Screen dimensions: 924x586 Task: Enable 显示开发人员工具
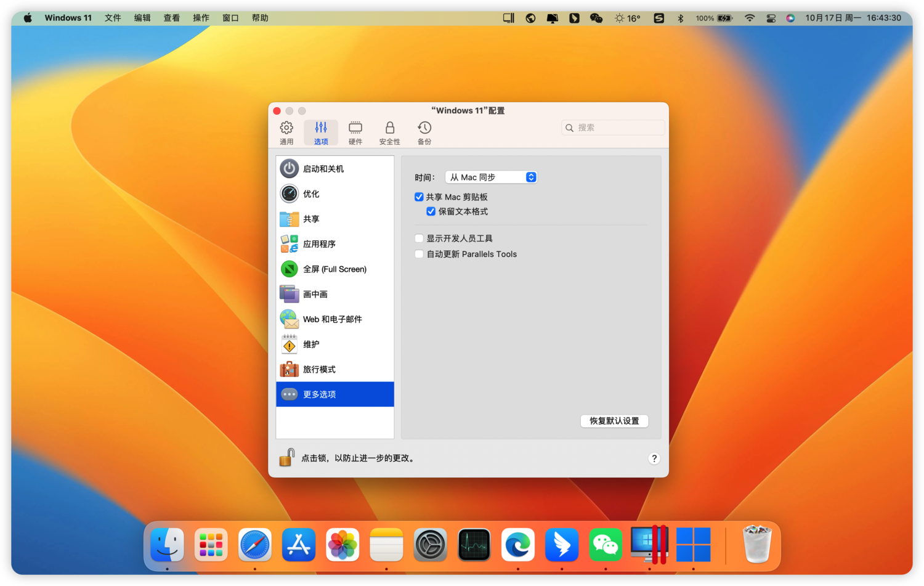419,238
